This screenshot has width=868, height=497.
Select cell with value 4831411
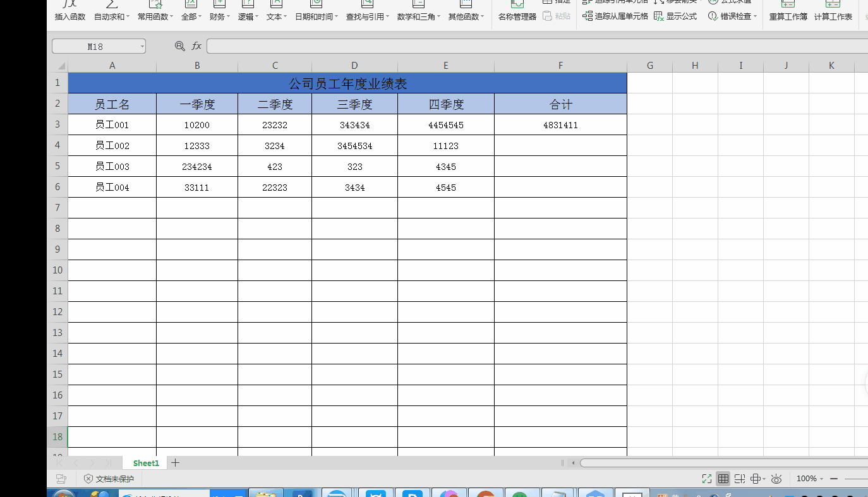point(560,125)
